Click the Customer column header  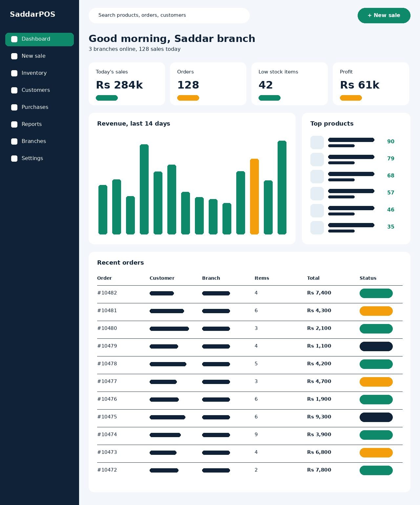click(162, 278)
